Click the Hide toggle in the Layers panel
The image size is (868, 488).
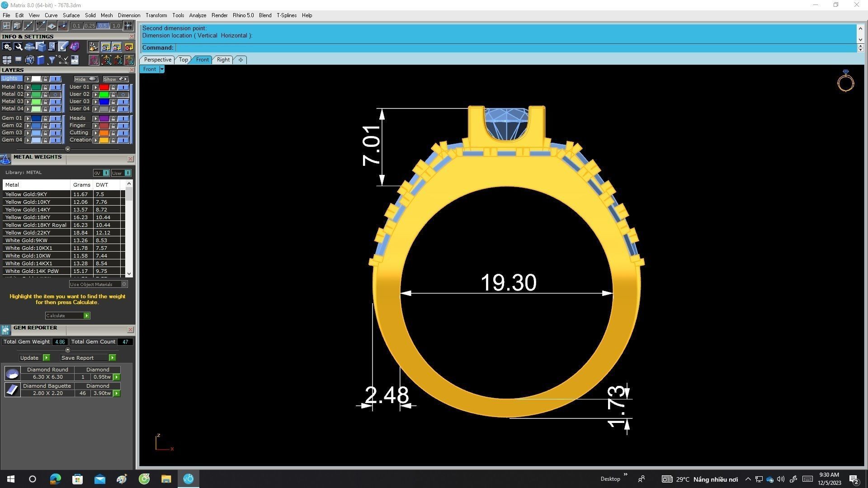(86, 79)
